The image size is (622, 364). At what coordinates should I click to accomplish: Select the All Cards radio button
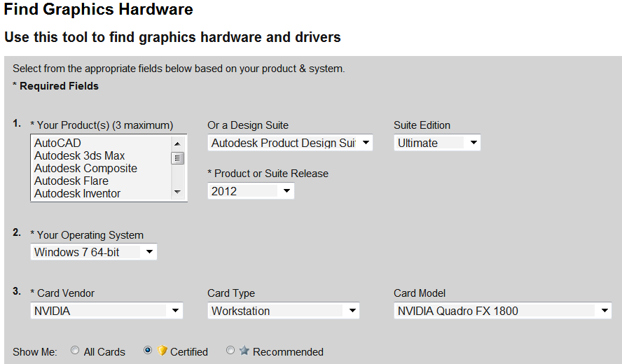(75, 351)
